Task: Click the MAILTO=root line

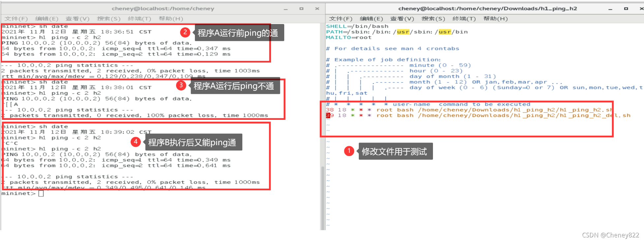Action: 349,38
